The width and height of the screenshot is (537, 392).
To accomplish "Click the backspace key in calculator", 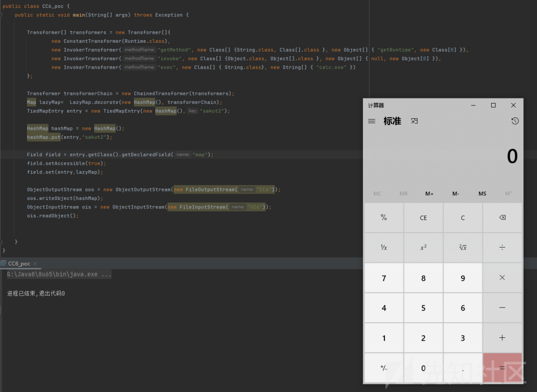I will [x=502, y=217].
